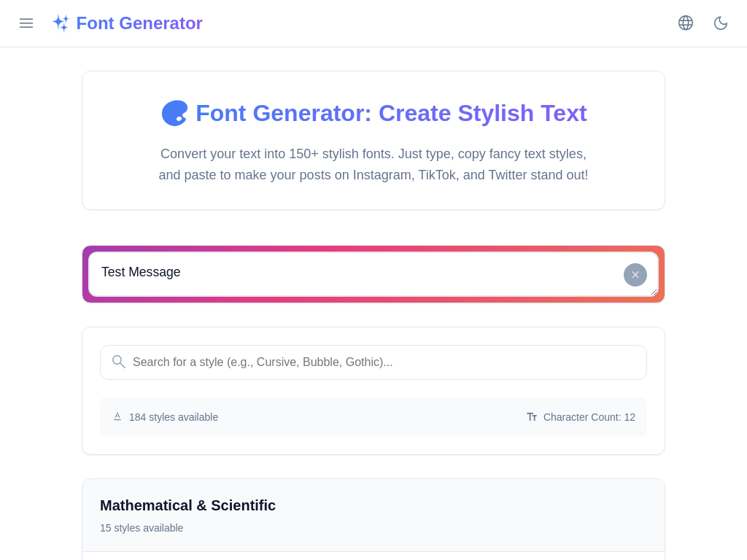747x560 pixels.
Task: Click the gradient border around the text box
Action: (373, 246)
